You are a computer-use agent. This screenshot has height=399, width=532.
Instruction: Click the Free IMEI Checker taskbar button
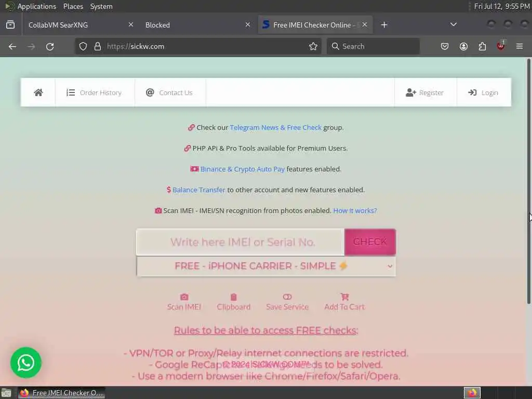[61, 393]
